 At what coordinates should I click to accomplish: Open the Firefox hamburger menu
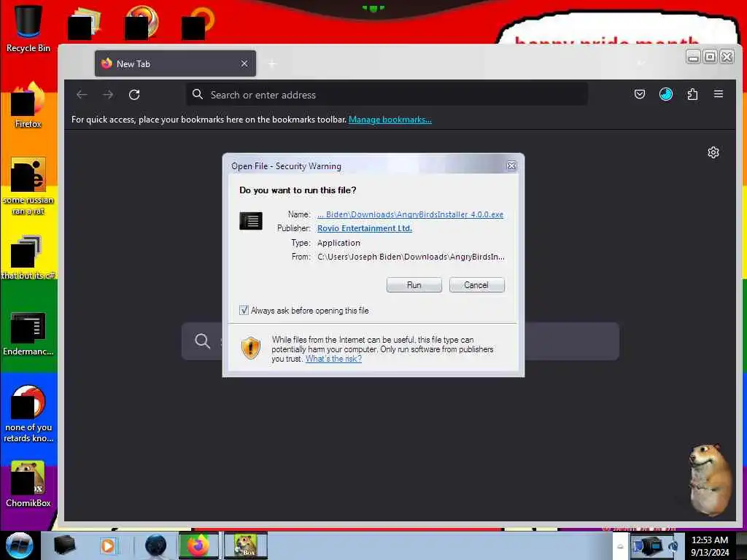click(719, 94)
